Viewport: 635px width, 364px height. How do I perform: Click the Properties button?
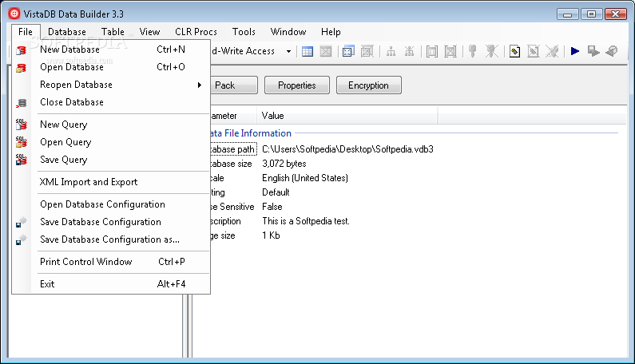297,85
